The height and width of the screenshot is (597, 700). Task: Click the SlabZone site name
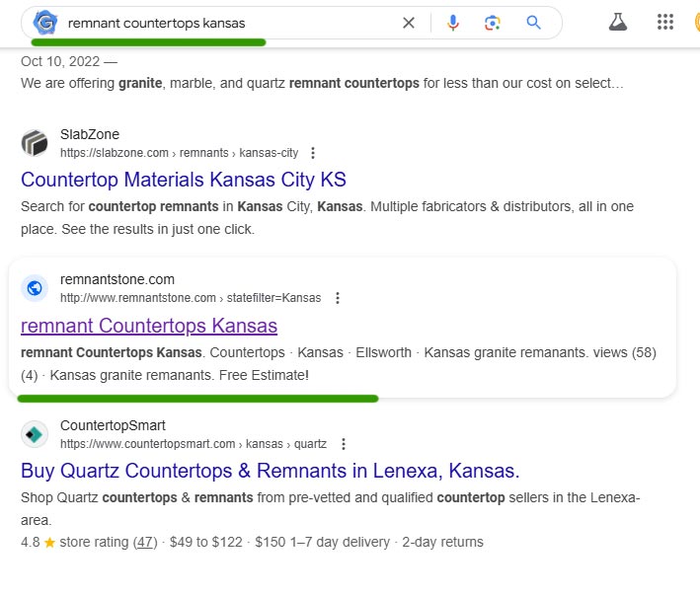click(x=90, y=134)
